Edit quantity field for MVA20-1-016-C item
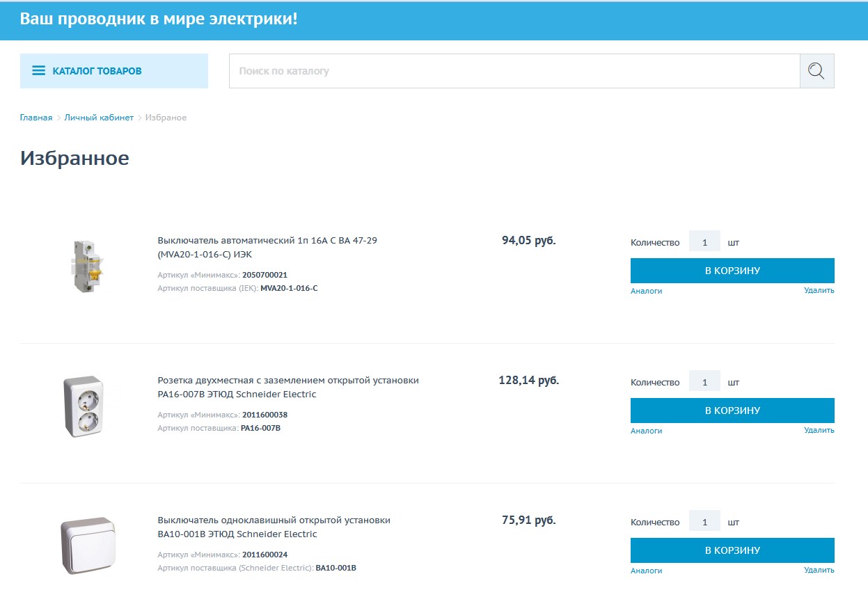The image size is (868, 613). (x=704, y=241)
